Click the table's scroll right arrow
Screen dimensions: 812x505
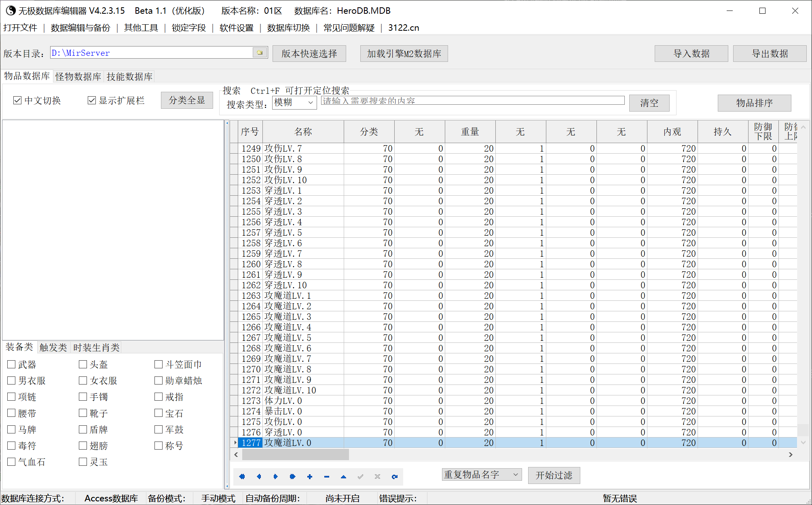click(791, 455)
